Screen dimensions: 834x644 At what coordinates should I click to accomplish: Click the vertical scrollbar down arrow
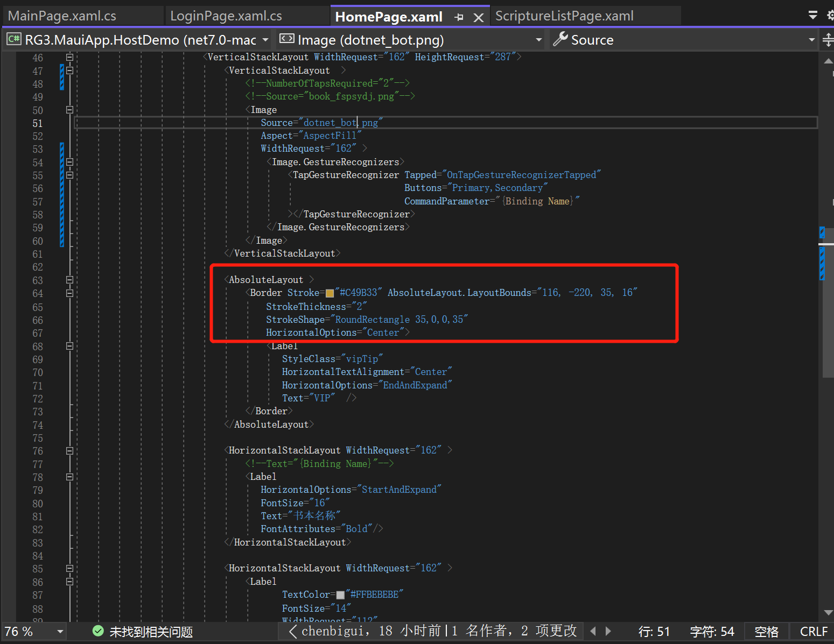point(828,612)
